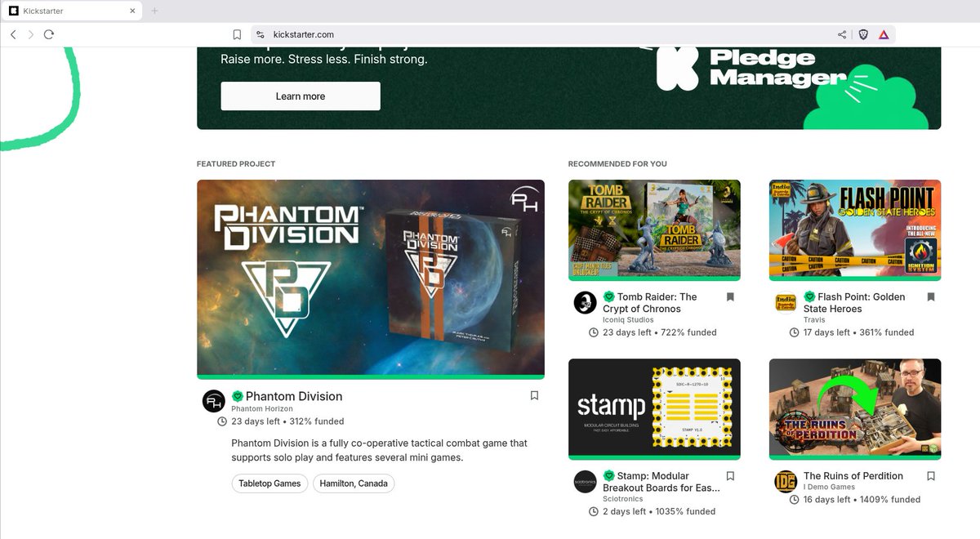Click Phantom Division clock icon
The height and width of the screenshot is (539, 980).
pos(222,421)
